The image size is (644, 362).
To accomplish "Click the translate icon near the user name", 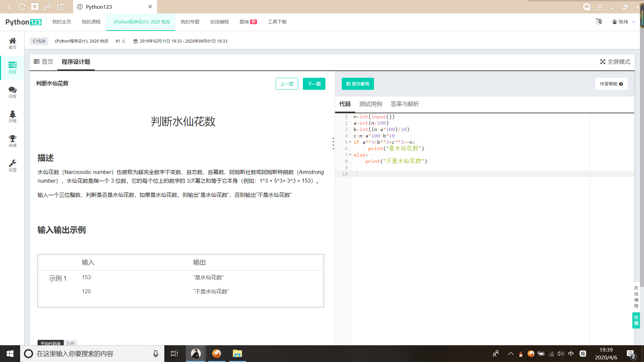I will pos(599,21).
